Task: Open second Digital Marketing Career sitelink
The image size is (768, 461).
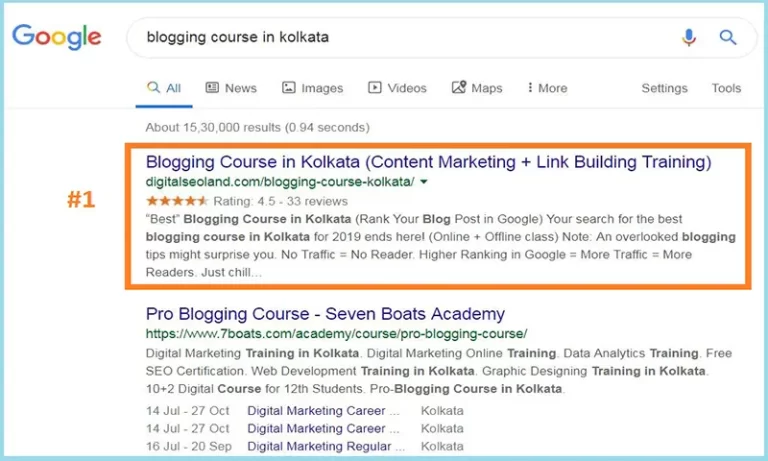Action: pos(323,429)
